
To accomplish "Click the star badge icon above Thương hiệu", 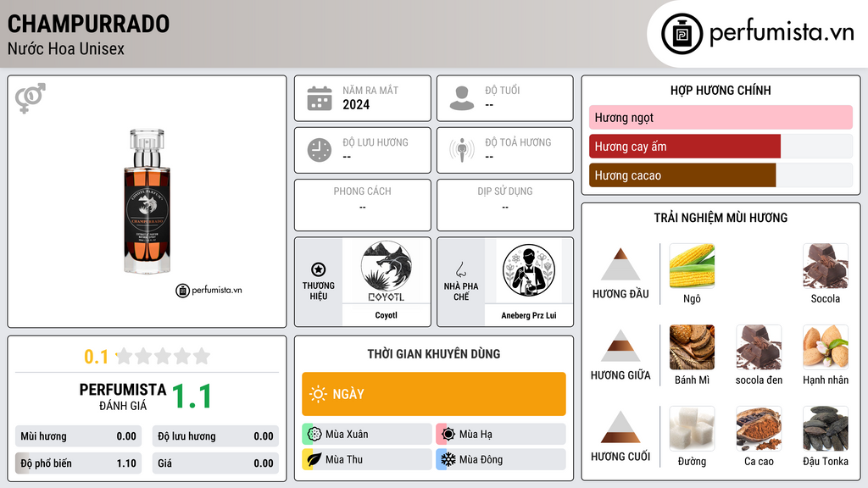I will click(x=319, y=269).
